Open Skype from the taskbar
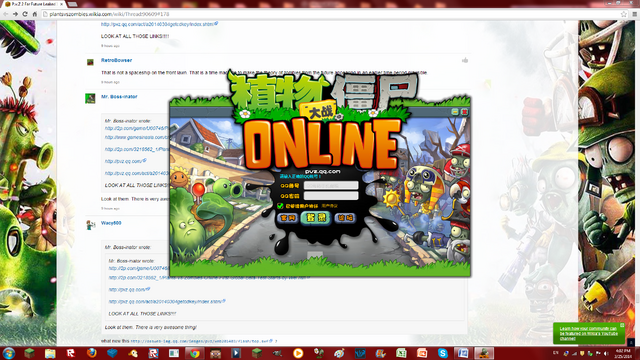The image size is (640, 360). point(442,353)
